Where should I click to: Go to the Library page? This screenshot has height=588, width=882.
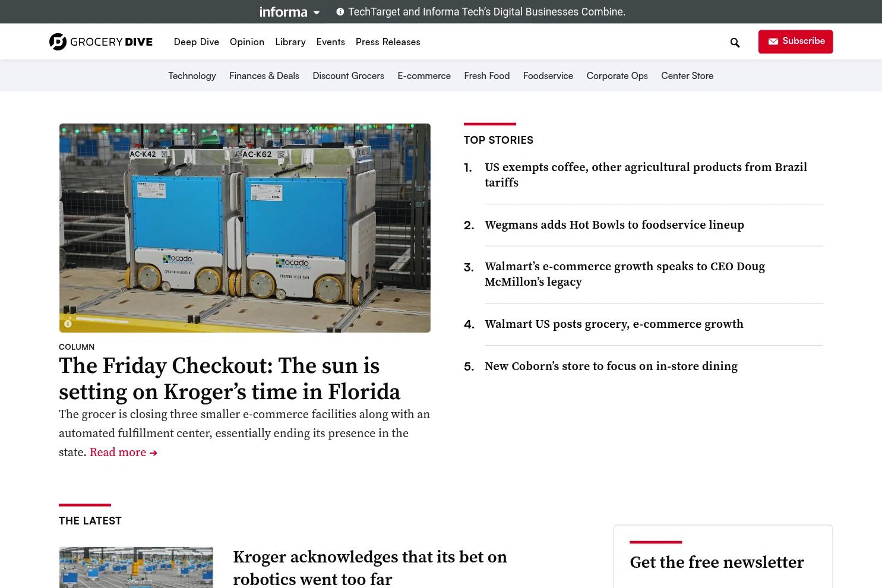(290, 42)
